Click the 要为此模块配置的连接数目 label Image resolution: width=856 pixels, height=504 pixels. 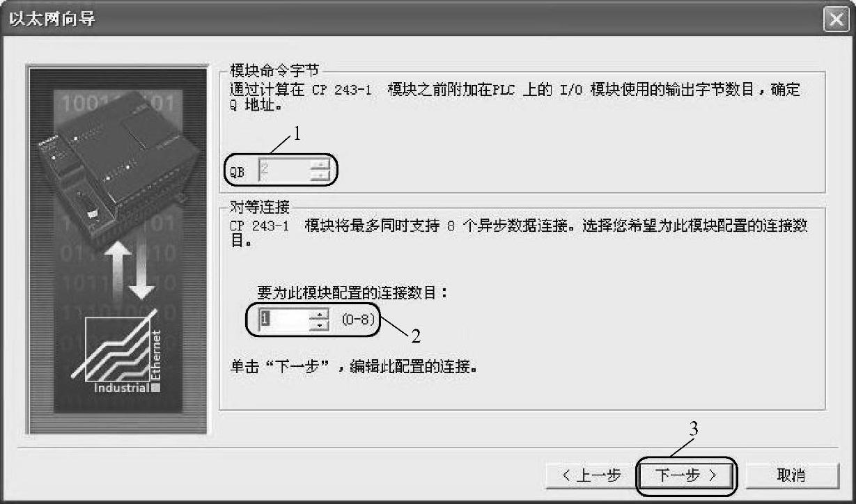(352, 293)
